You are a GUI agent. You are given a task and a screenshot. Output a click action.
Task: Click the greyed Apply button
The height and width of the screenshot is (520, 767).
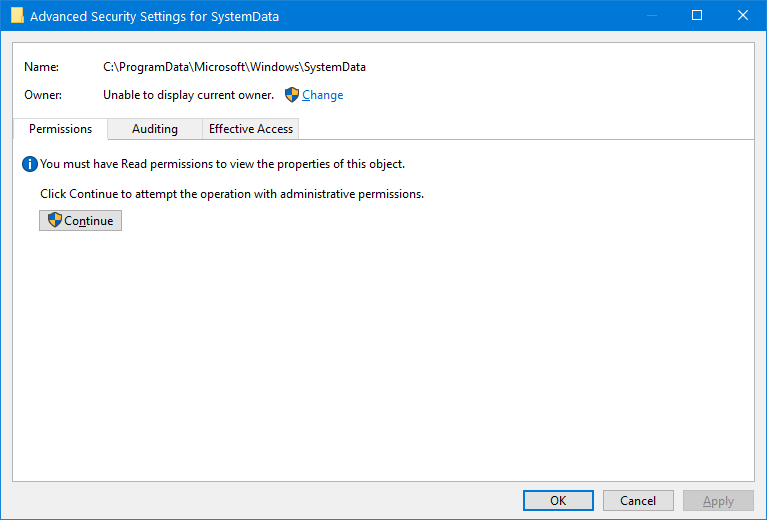click(718, 500)
